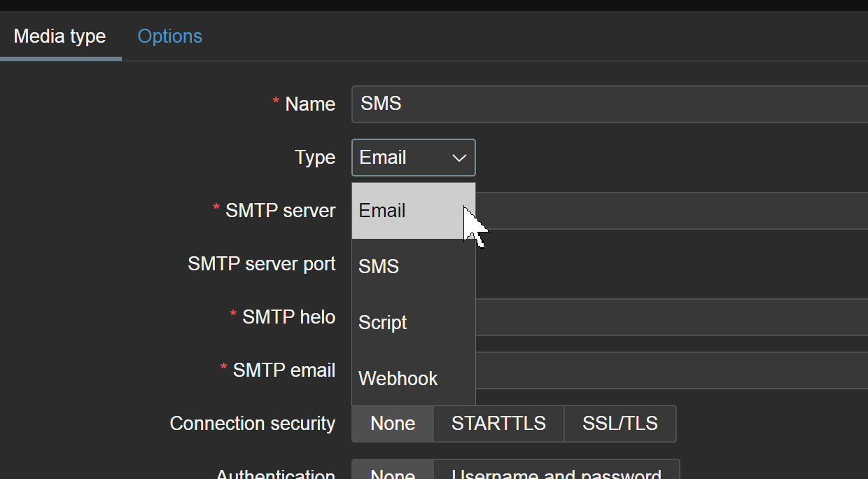
Task: Open the Options tab
Action: point(169,36)
